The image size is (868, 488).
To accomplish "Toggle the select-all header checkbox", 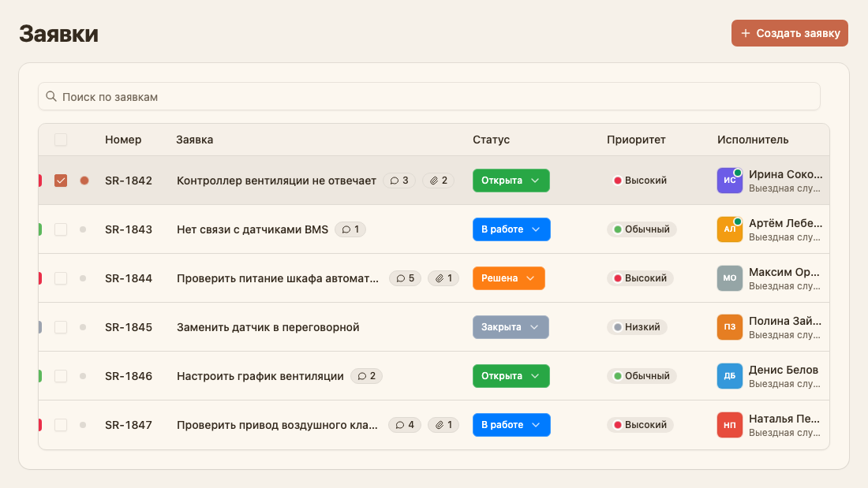I will pos(61,140).
